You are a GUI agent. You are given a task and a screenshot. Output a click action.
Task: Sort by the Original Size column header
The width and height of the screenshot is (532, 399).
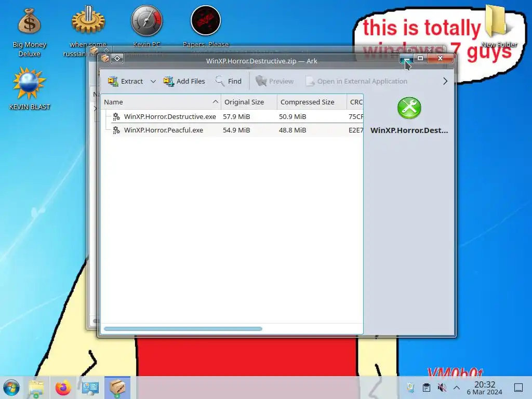pyautogui.click(x=249, y=102)
